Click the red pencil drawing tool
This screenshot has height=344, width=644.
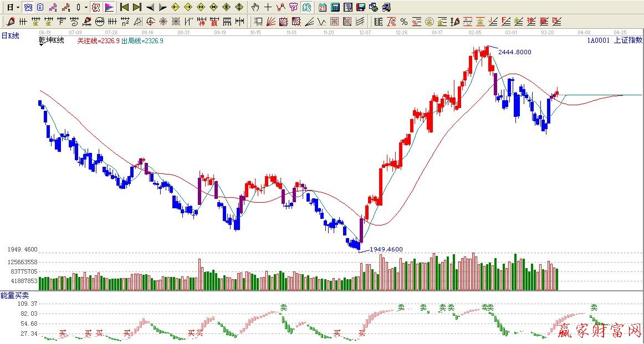click(x=10, y=22)
